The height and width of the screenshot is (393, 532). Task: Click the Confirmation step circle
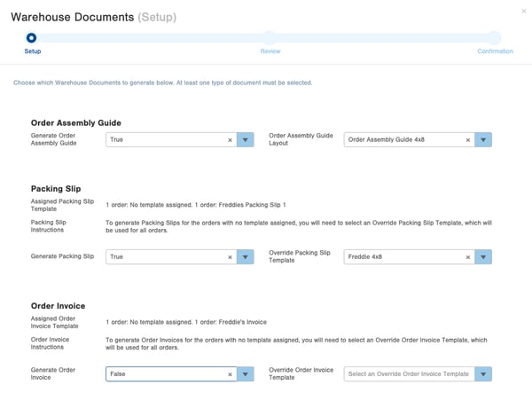click(x=495, y=37)
